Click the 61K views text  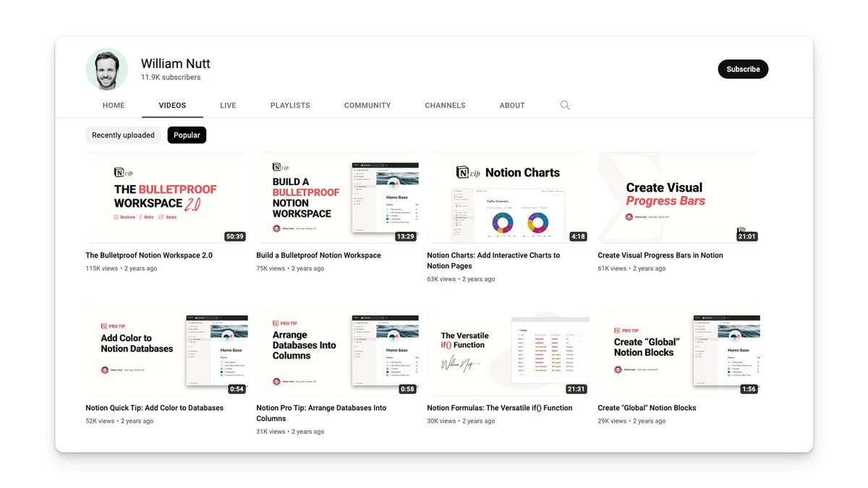[612, 268]
